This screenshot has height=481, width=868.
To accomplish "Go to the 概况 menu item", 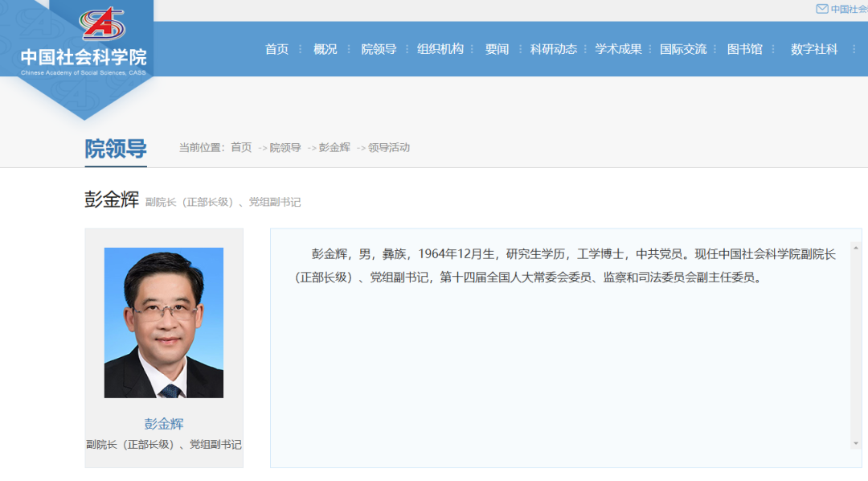I will (325, 49).
